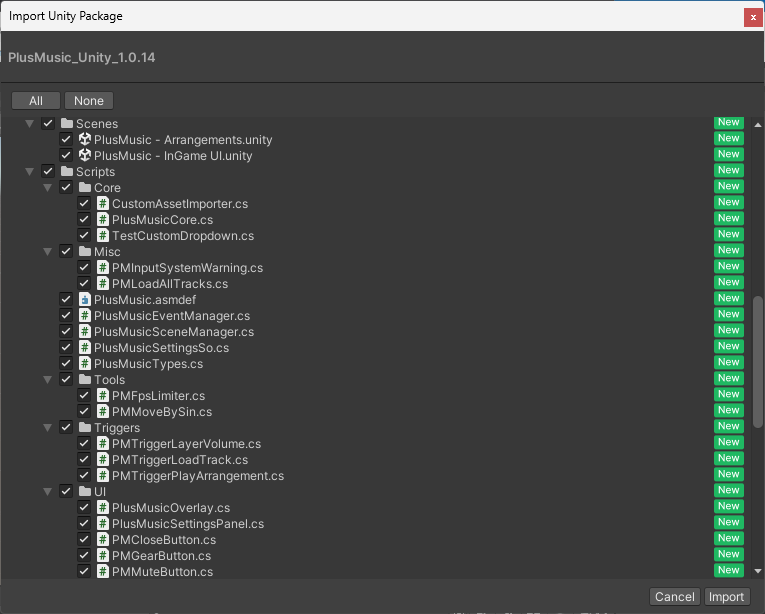
Task: Click the scroll up arrow
Action: pos(758,124)
